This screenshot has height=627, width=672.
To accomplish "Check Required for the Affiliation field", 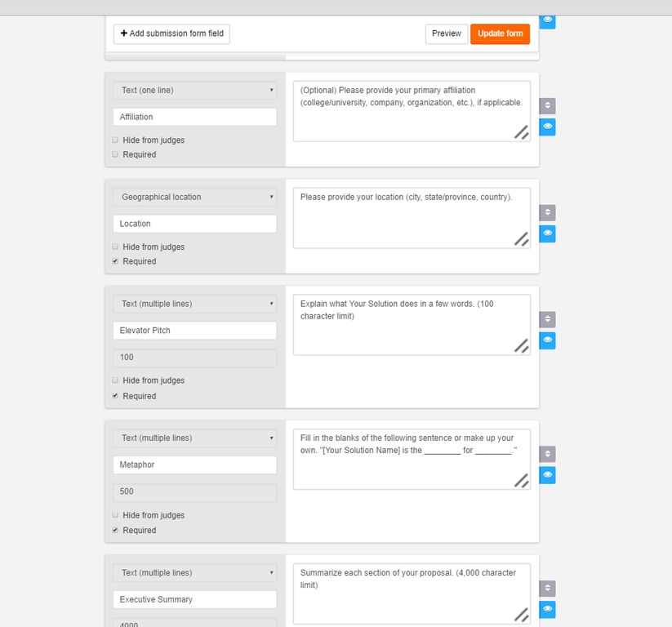I will point(115,153).
